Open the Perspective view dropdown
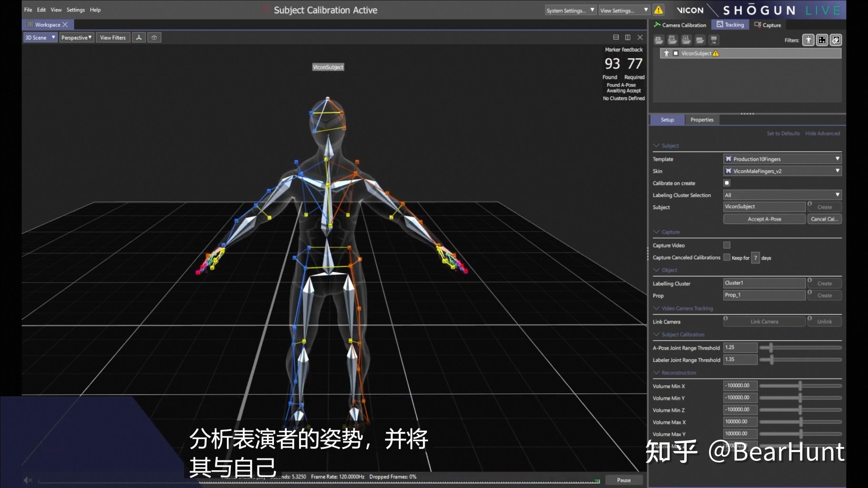 77,38
